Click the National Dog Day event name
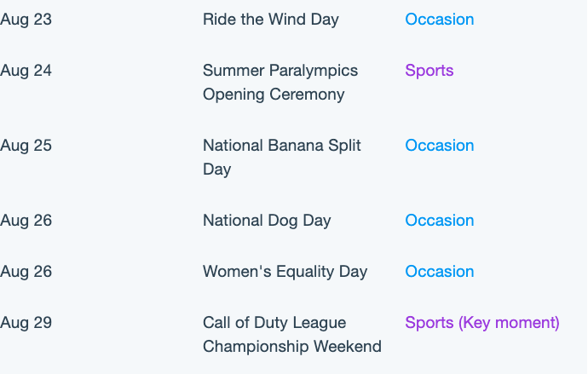 pyautogui.click(x=267, y=221)
